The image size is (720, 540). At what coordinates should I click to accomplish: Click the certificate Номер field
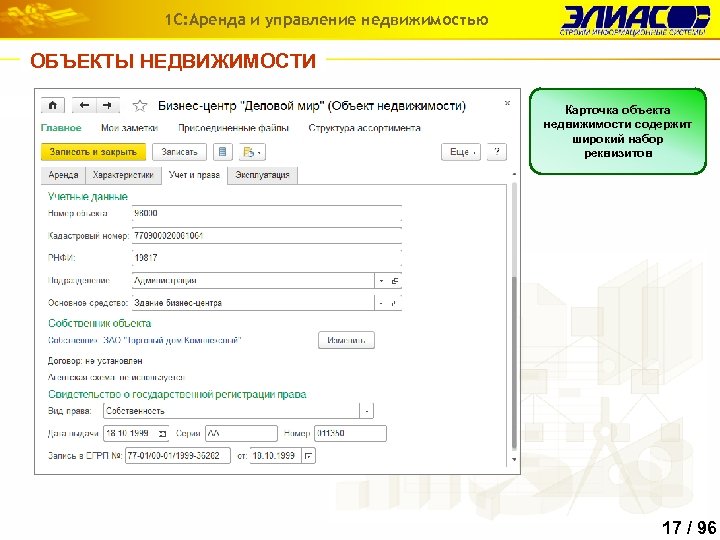(350, 433)
